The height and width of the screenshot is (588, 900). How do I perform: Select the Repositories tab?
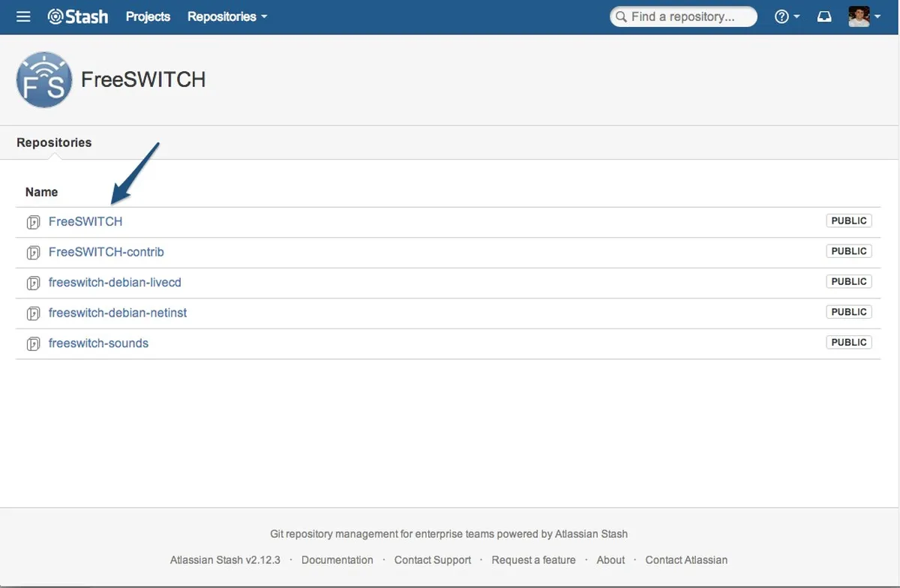point(54,142)
